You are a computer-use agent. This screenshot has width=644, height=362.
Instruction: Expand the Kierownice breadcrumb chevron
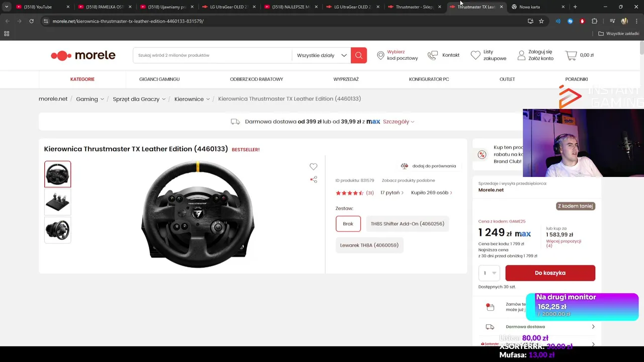tap(208, 99)
